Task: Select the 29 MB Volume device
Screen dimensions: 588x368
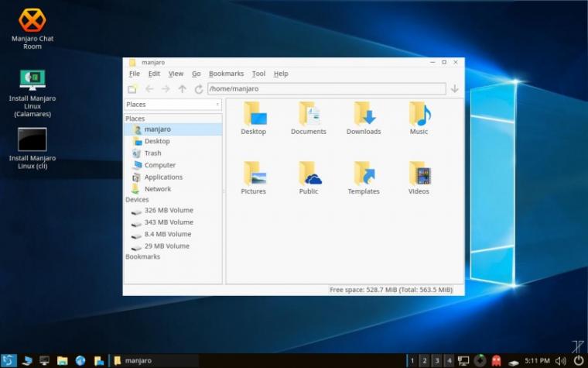Action: tap(173, 246)
